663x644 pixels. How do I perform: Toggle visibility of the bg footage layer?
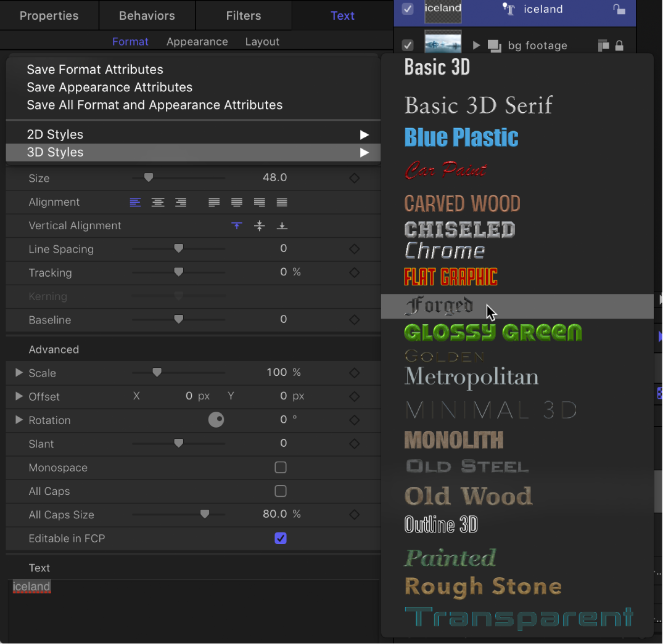tap(408, 45)
